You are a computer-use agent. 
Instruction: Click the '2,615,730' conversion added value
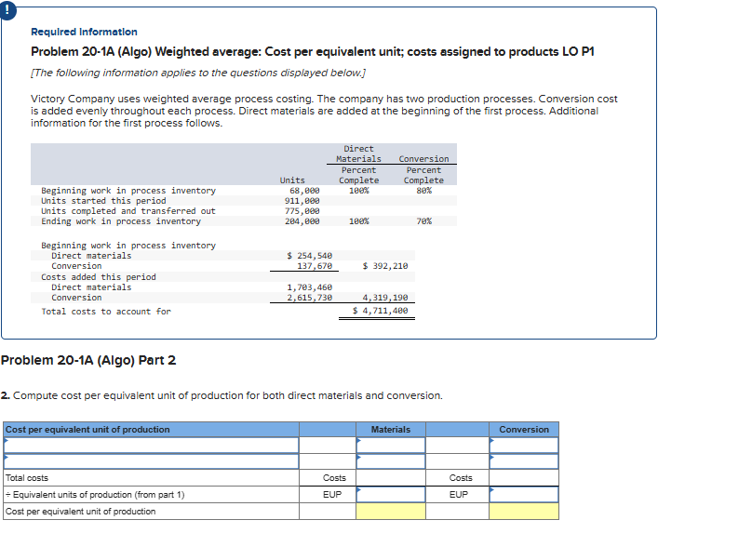[309, 298]
